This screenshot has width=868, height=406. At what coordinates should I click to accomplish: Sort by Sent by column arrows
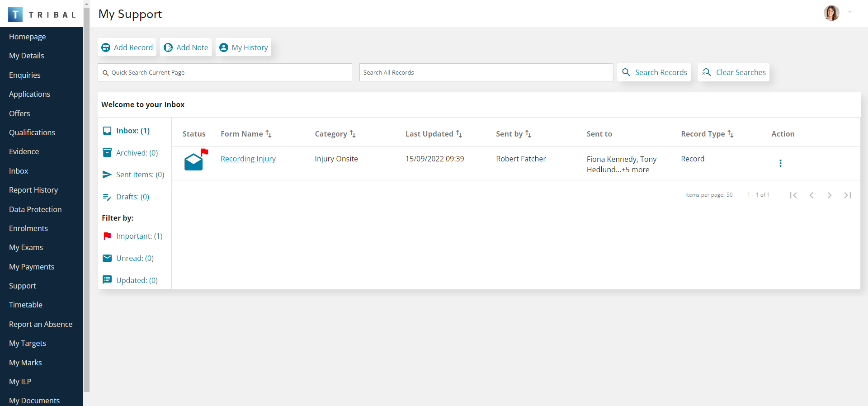(x=528, y=134)
